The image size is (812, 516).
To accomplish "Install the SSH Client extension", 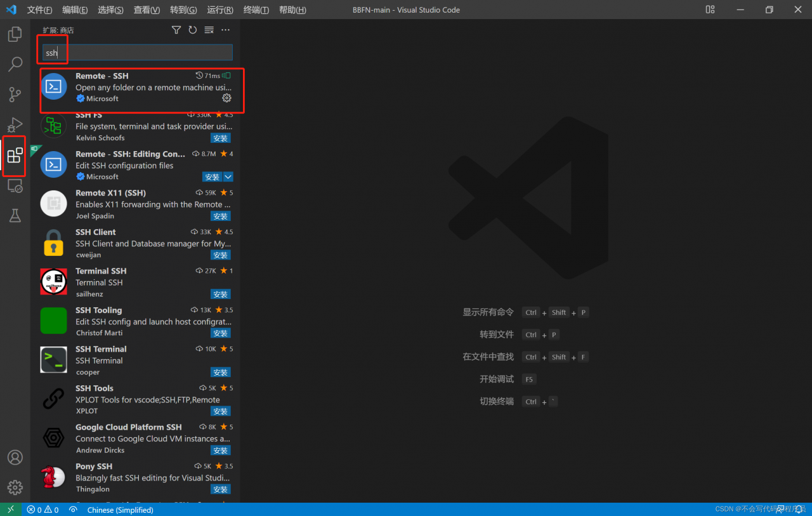I will tap(221, 255).
